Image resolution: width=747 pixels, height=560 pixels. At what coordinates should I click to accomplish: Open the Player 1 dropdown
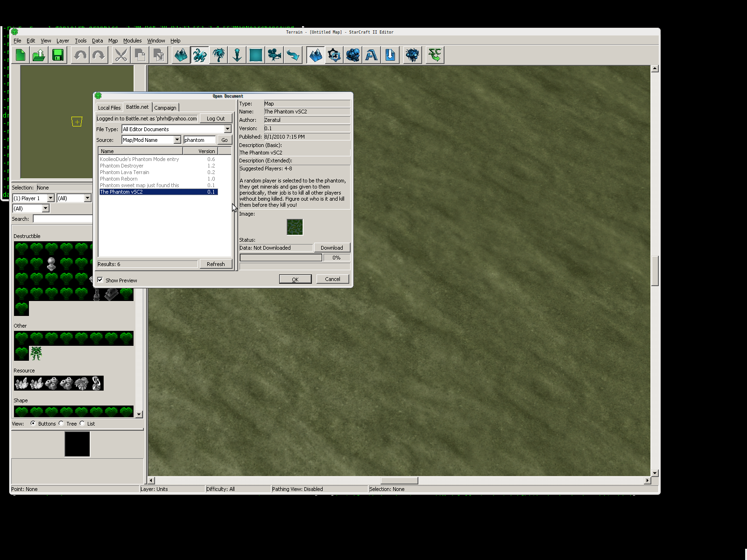click(50, 198)
